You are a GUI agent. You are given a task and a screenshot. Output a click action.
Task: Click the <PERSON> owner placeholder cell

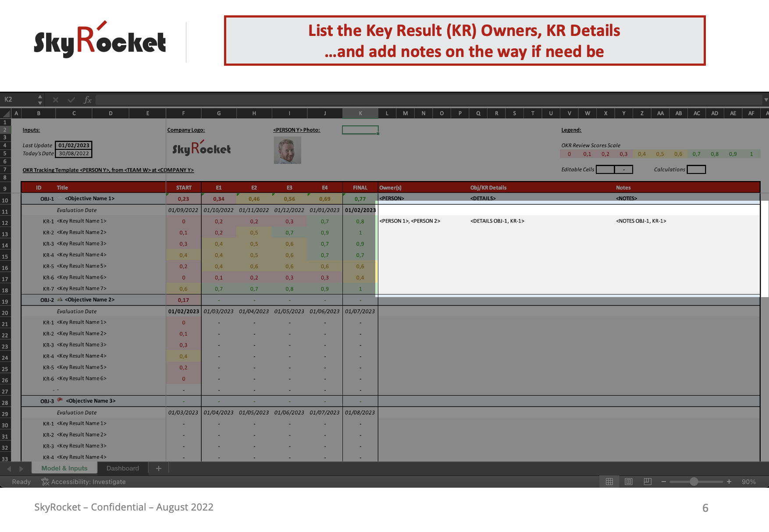tap(392, 199)
